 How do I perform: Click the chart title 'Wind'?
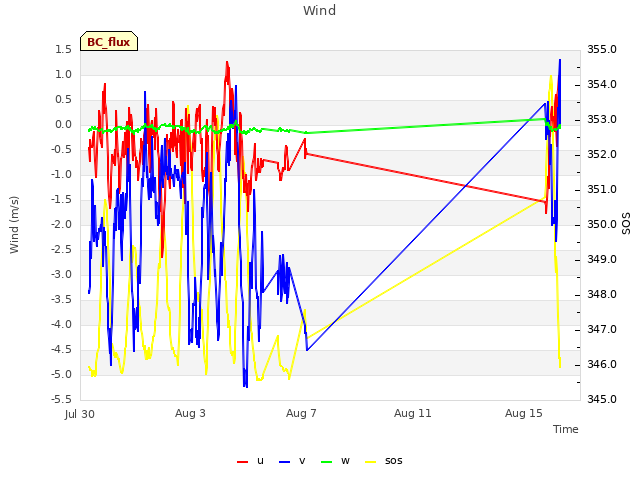[320, 10]
